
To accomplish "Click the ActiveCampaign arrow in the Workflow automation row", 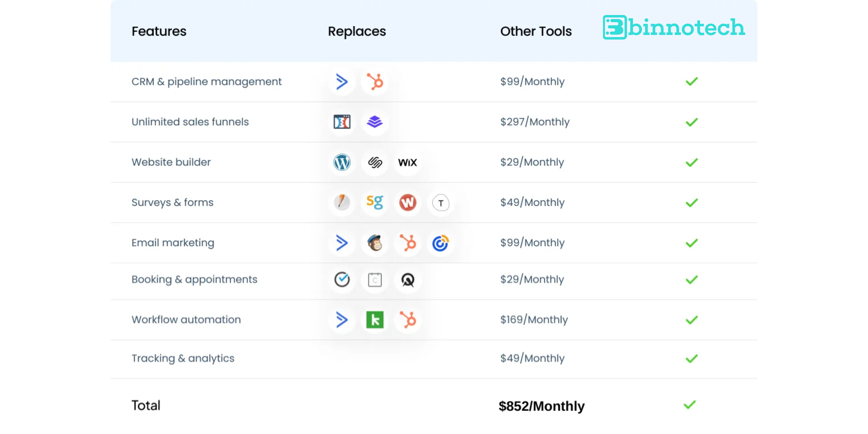I will (342, 319).
